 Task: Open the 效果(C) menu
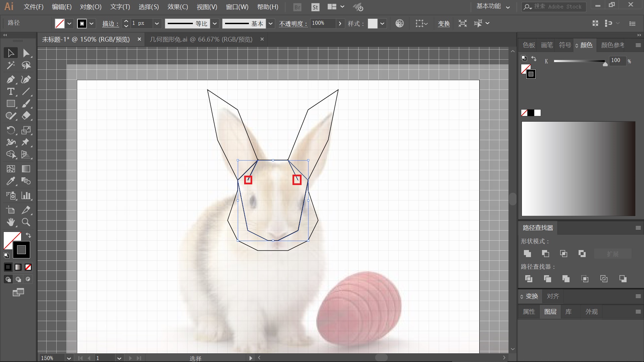click(178, 7)
